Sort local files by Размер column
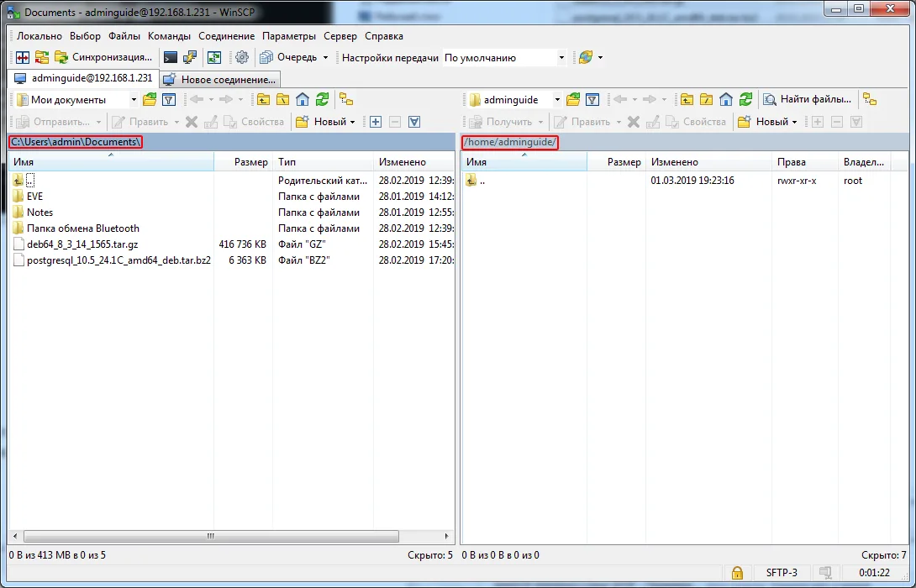Viewport: 916px width, 588px height. (243, 162)
